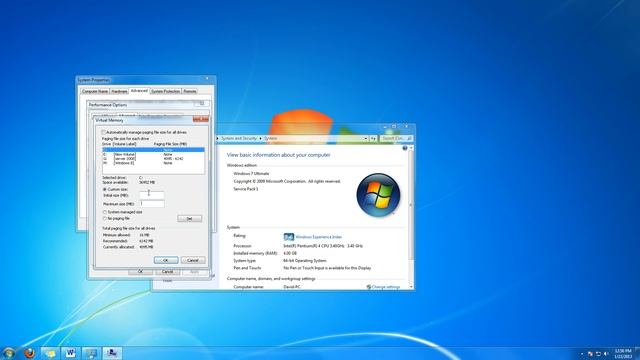Screen dimensions: 640x360
Task: Expand the System and Security breadcrumb arrow
Action: coord(260,139)
